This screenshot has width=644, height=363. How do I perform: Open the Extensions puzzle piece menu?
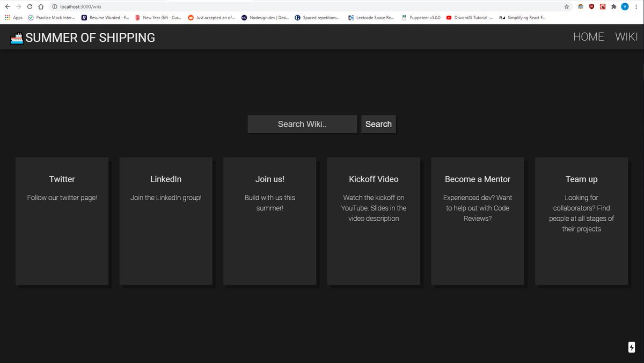click(x=613, y=6)
